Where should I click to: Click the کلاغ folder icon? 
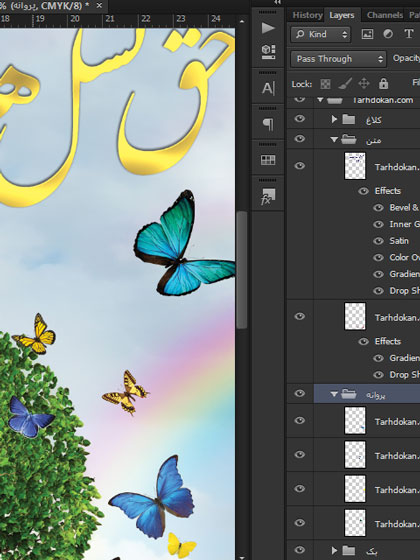[348, 119]
